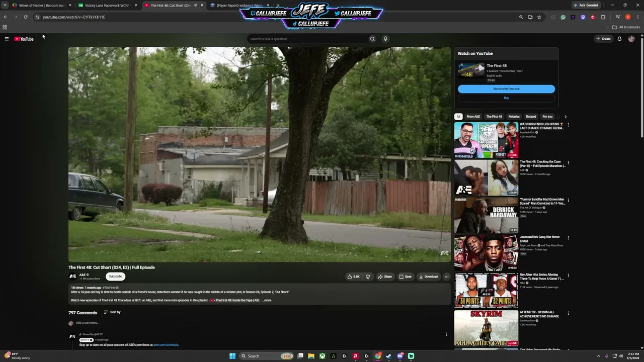The width and height of the screenshot is (644, 362).
Task: Open the All Bookmarks folder
Action: click(627, 27)
